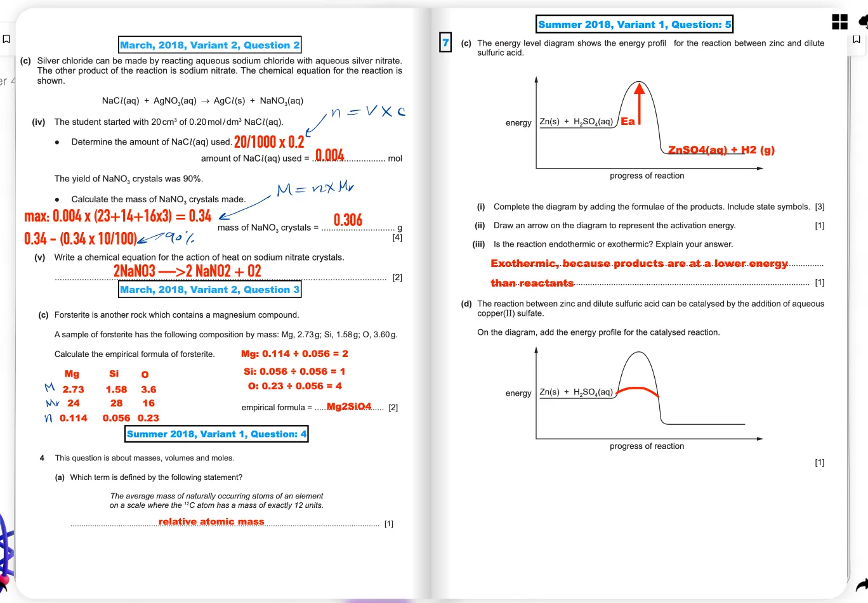Viewport: 868px width, 603px height.
Task: Select 'Summer 2018, Variant 1, Question: 4' heading
Action: [x=216, y=434]
